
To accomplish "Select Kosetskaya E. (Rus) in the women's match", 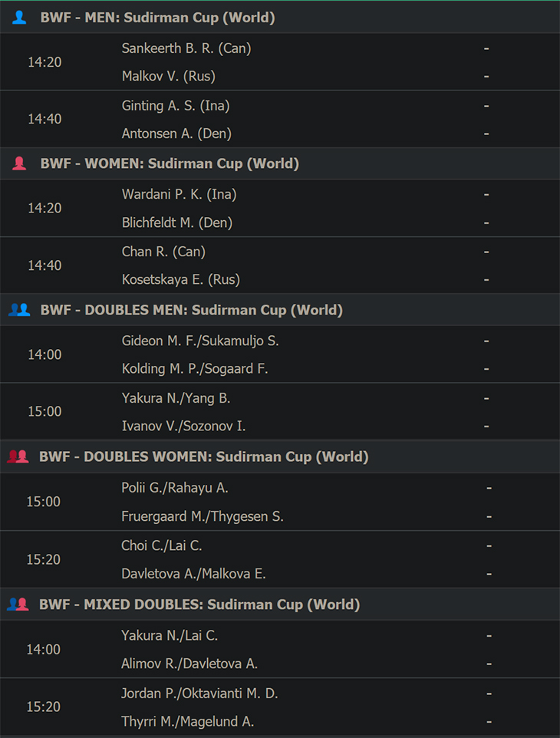I will pos(181,279).
